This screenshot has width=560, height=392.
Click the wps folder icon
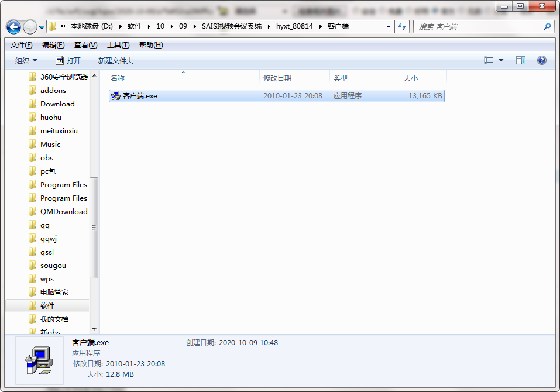pyautogui.click(x=33, y=279)
